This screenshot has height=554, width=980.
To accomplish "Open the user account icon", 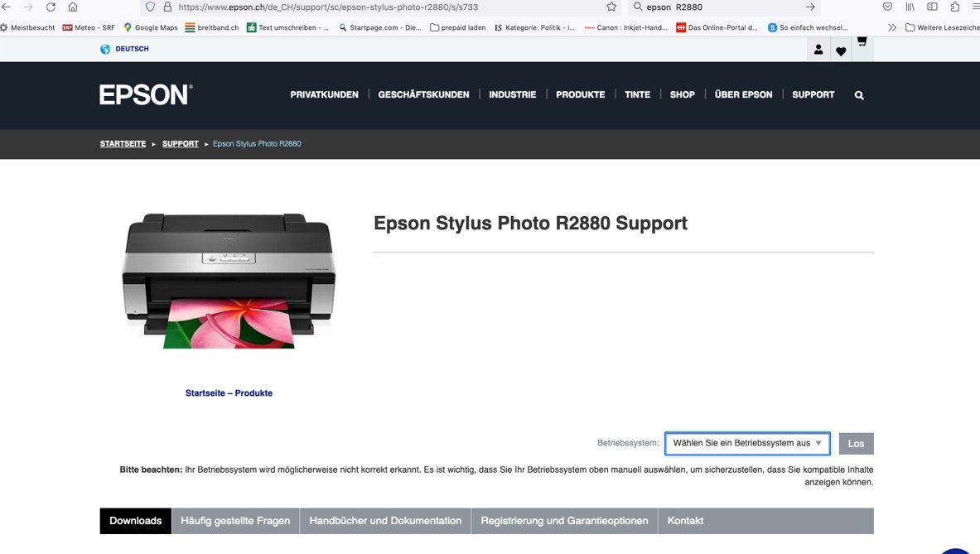I will 818,50.
